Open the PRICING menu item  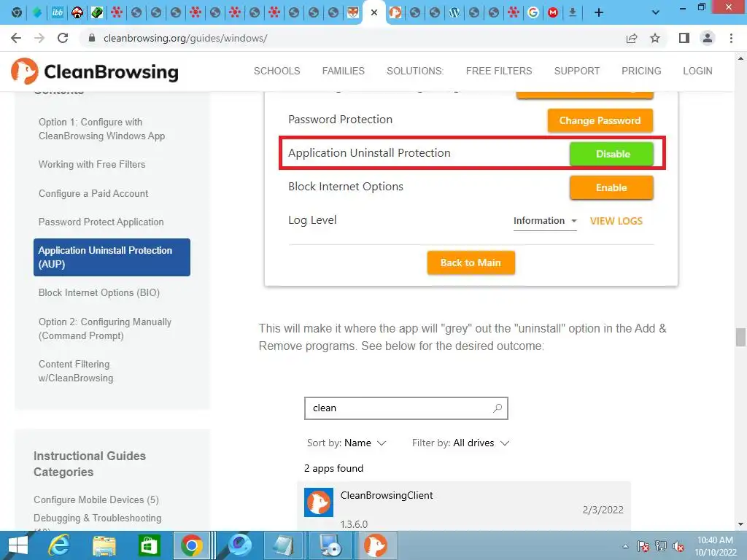[x=641, y=71]
